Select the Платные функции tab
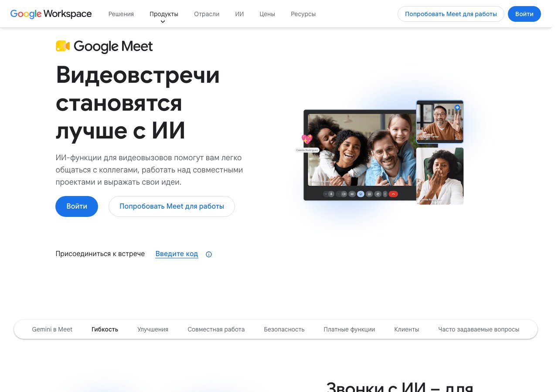The width and height of the screenshot is (558, 392). [349, 329]
